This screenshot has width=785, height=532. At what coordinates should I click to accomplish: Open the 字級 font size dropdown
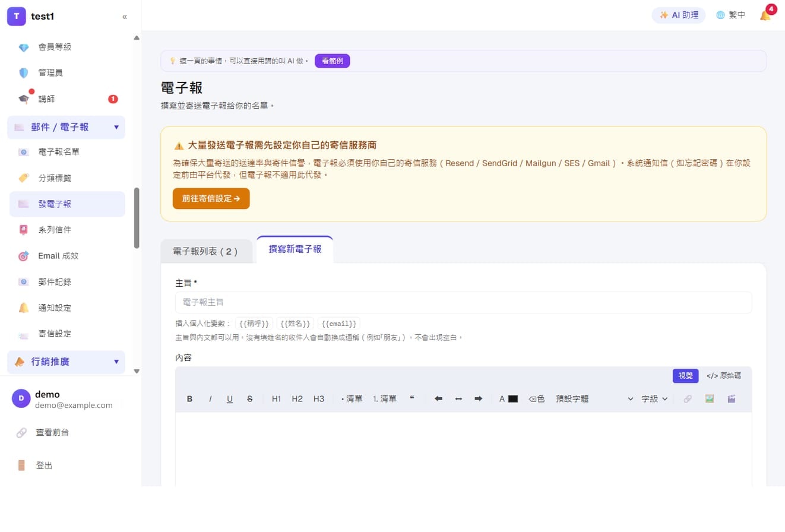coord(654,399)
